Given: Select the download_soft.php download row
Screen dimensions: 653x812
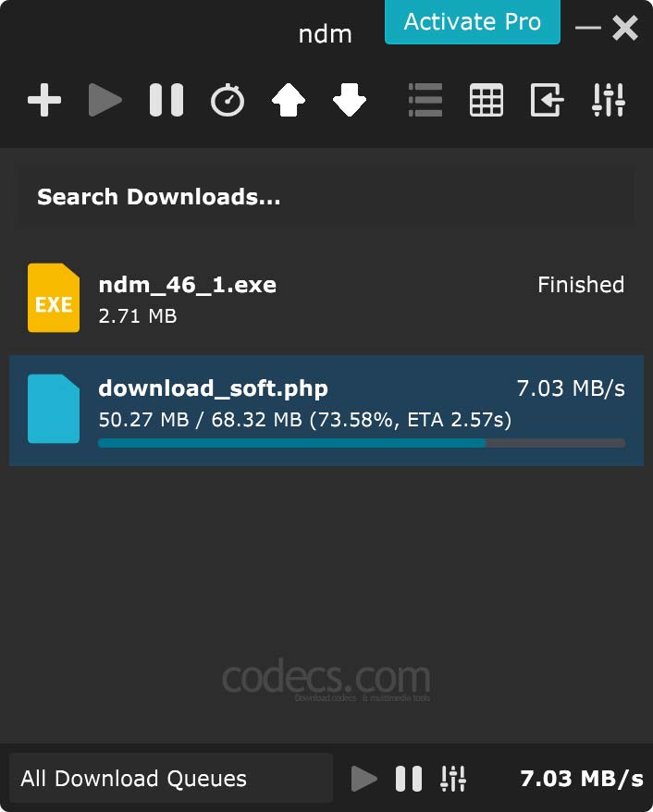Looking at the screenshot, I should (326, 410).
